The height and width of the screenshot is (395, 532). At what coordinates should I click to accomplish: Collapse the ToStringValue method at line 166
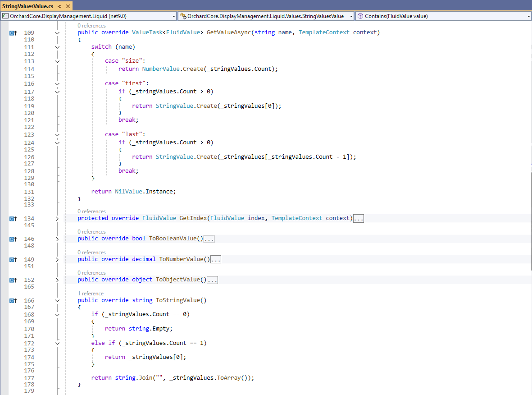tap(57, 301)
